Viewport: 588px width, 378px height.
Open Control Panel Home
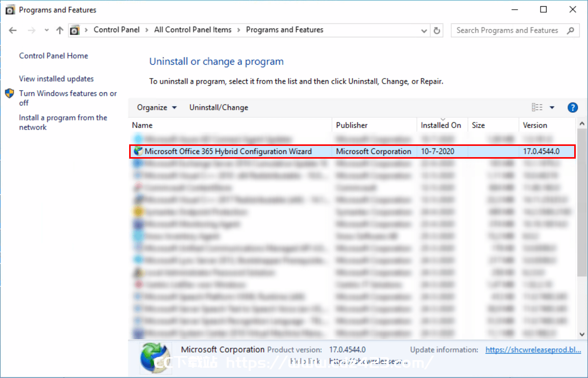point(54,56)
